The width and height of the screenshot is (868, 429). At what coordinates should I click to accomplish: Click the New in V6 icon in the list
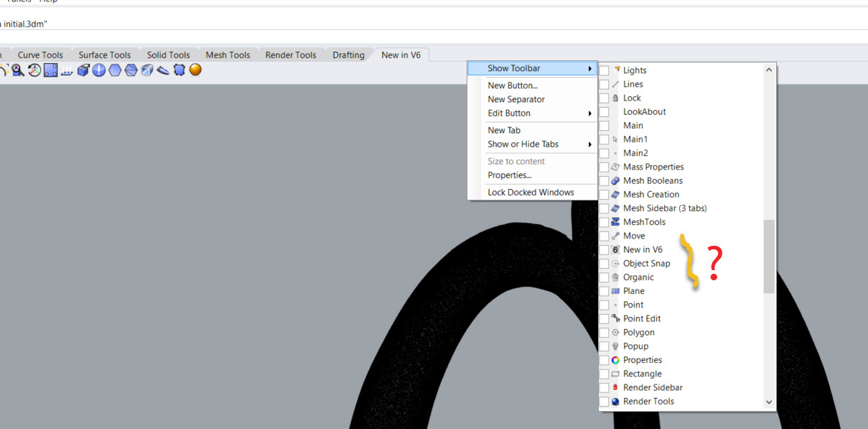[615, 249]
